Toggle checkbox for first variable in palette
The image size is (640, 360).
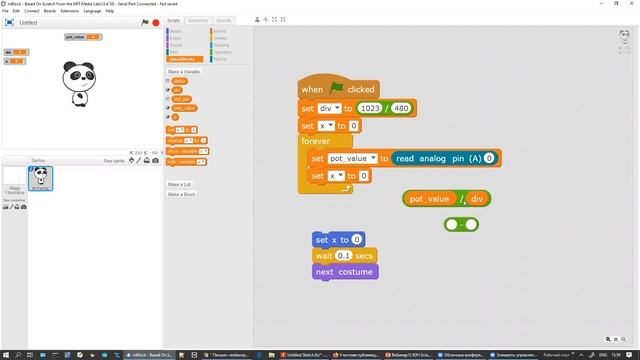click(x=168, y=81)
